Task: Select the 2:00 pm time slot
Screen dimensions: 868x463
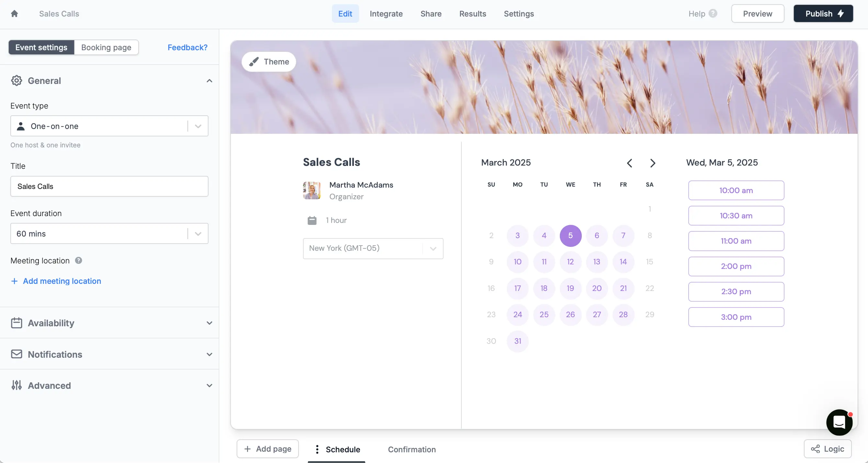Action: pos(736,266)
